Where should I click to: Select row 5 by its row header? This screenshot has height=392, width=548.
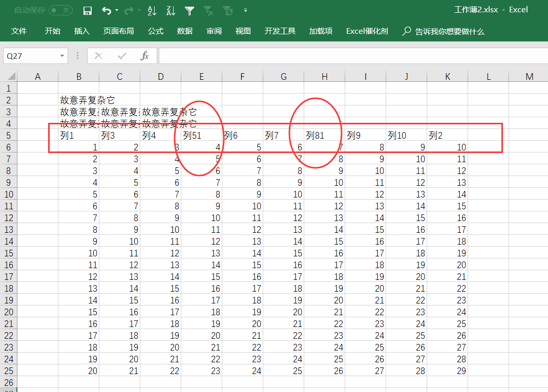(8, 136)
